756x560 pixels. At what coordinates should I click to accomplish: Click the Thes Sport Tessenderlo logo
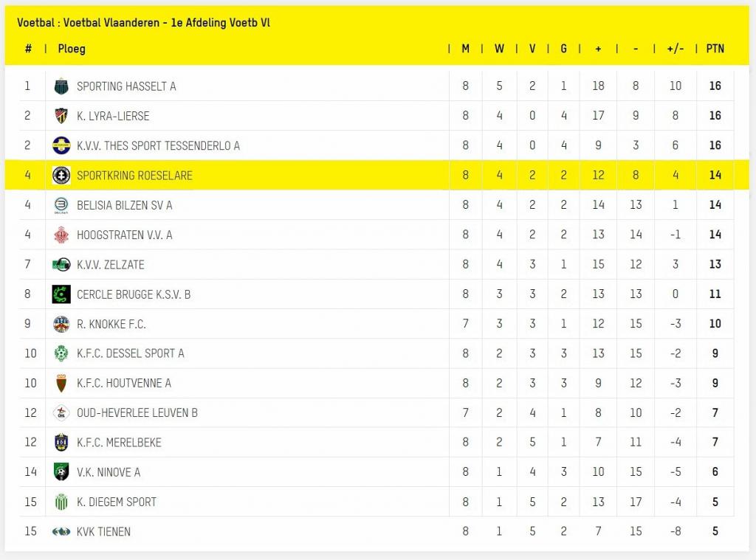pos(61,145)
